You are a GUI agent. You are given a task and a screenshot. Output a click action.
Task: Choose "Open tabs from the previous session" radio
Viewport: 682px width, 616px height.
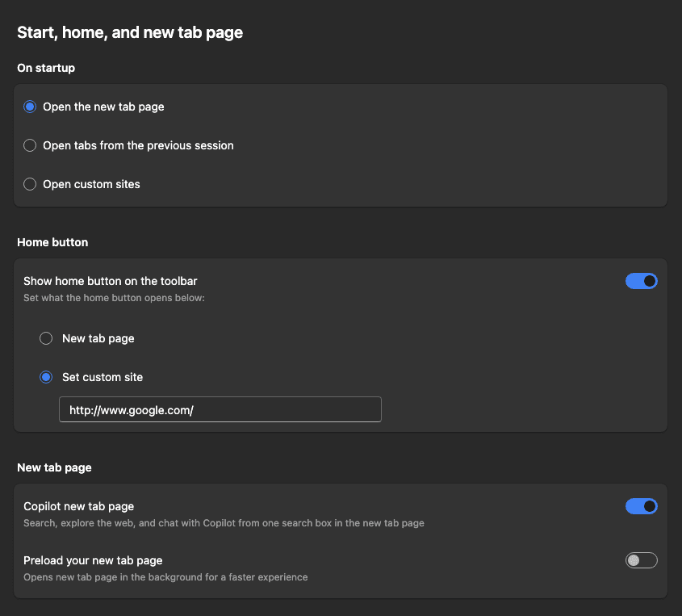[30, 145]
